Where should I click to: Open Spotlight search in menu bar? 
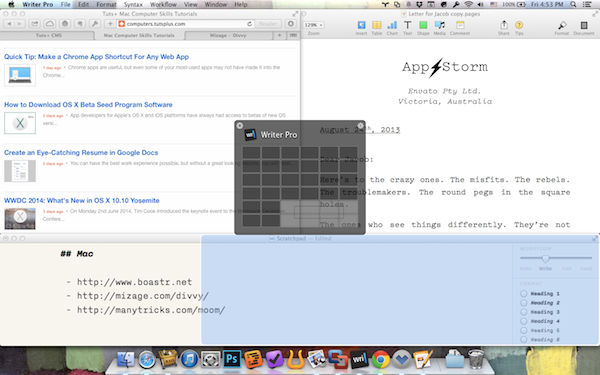(x=573, y=5)
